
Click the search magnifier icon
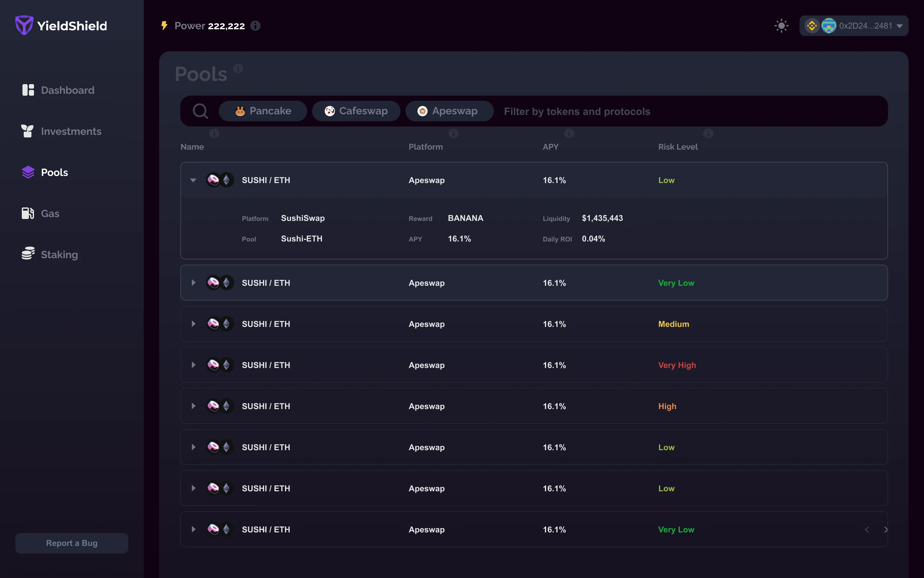click(200, 111)
